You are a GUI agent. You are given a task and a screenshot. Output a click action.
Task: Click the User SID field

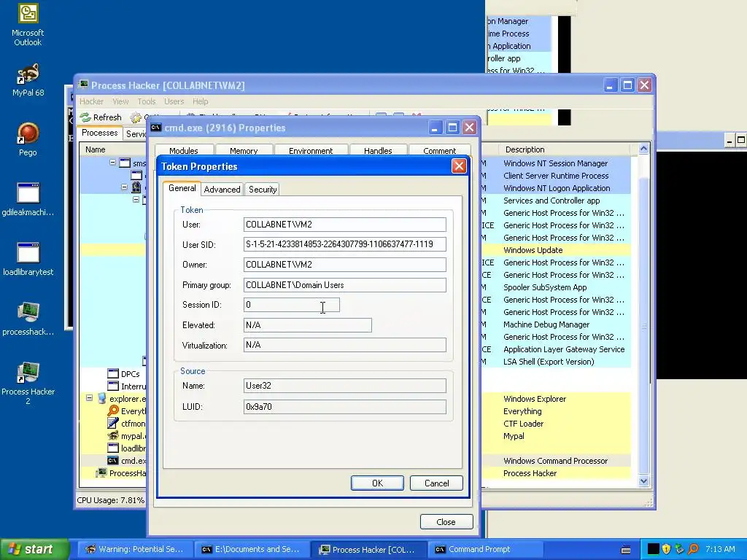click(344, 244)
